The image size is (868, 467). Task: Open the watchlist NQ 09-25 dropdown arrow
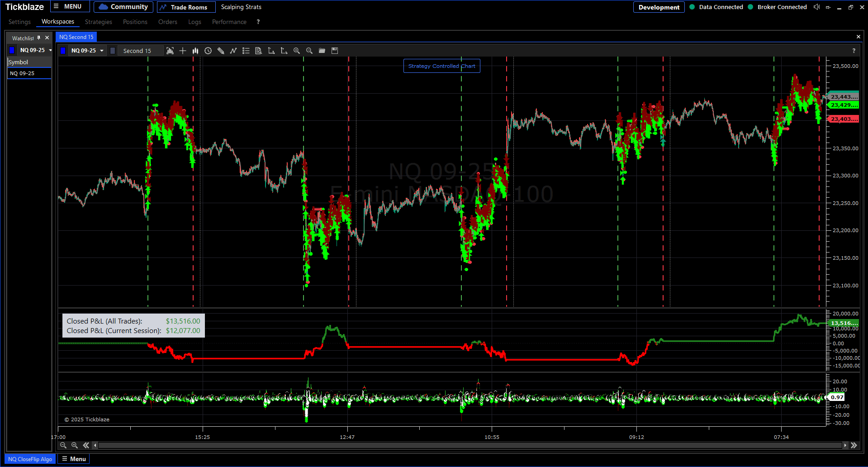click(50, 50)
